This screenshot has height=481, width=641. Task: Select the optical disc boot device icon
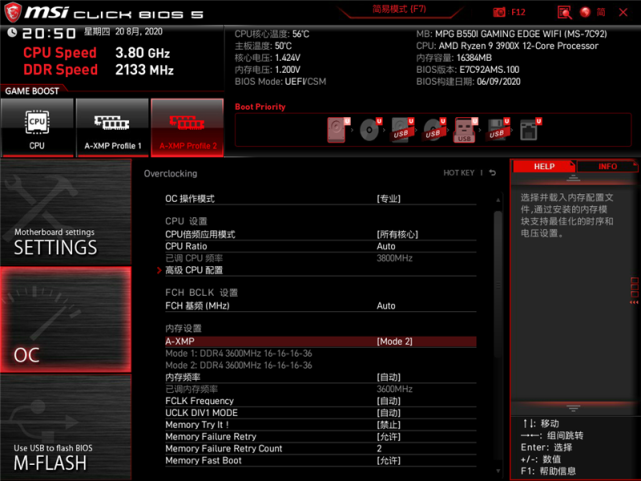pyautogui.click(x=370, y=130)
